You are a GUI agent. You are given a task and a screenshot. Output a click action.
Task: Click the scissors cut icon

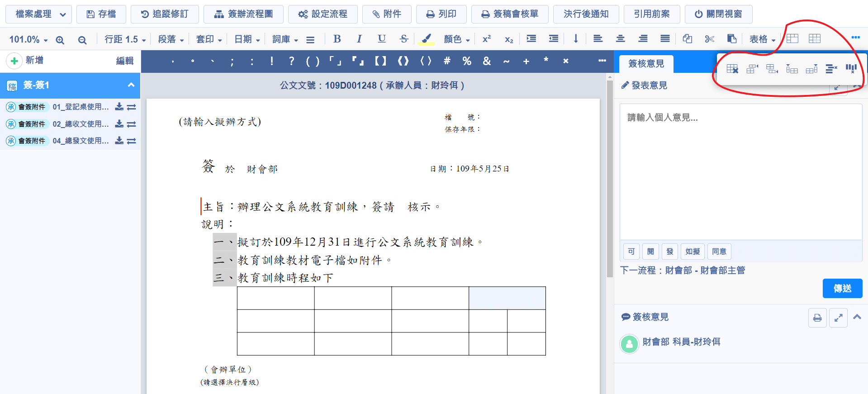coord(709,39)
